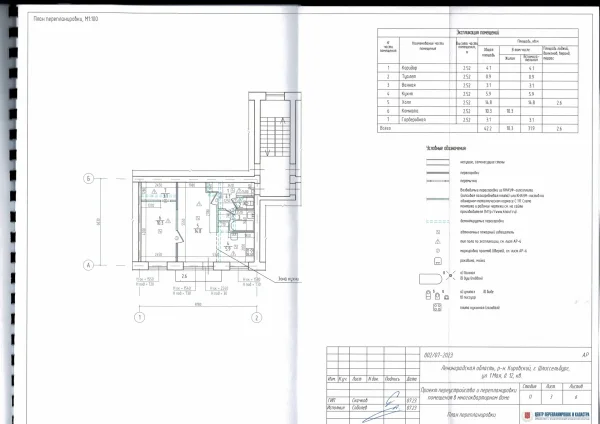This screenshot has width=600, height=424.
Task: Click the 'Коридор' row name
Action: click(x=409, y=68)
